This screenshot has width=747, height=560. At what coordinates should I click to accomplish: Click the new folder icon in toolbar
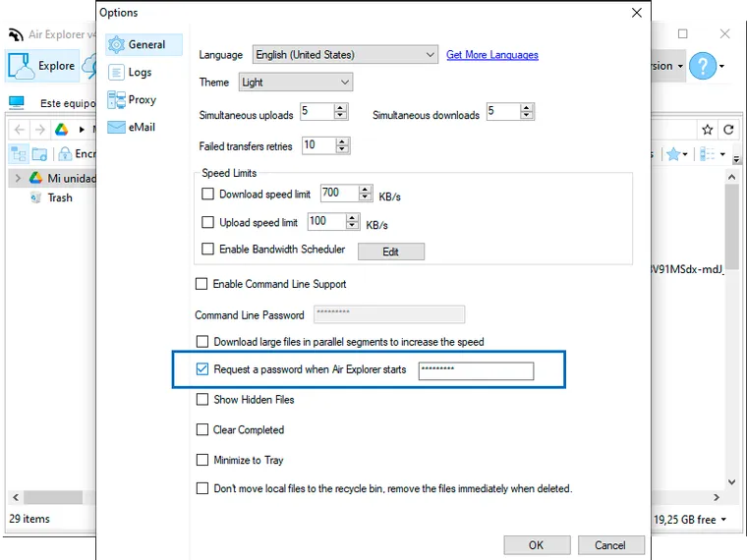(39, 154)
